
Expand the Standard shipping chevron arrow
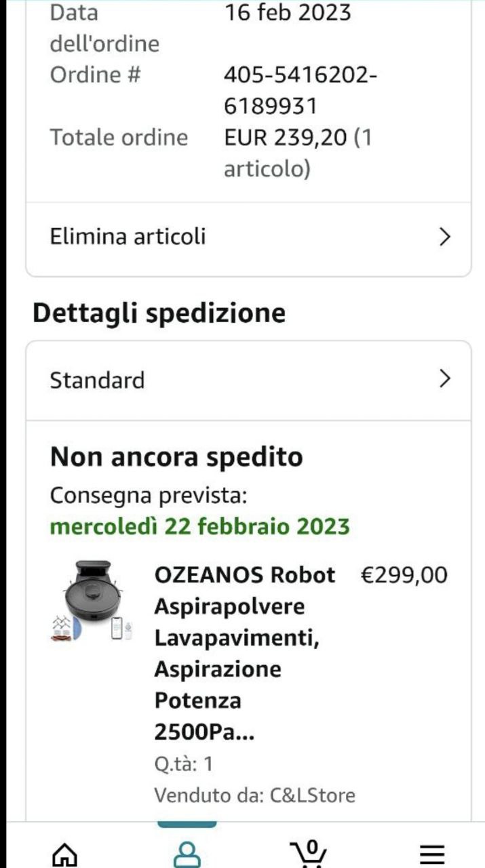coord(444,378)
